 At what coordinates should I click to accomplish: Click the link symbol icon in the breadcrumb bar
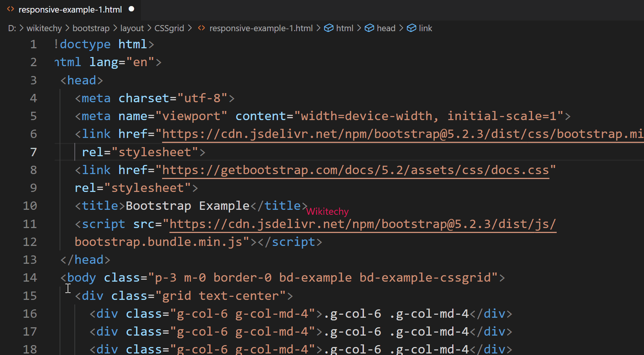click(x=412, y=28)
